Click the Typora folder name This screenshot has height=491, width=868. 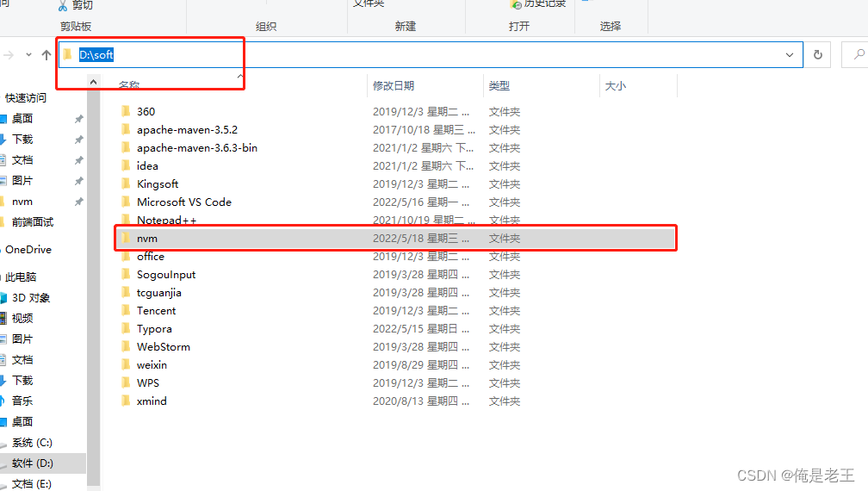click(x=154, y=329)
